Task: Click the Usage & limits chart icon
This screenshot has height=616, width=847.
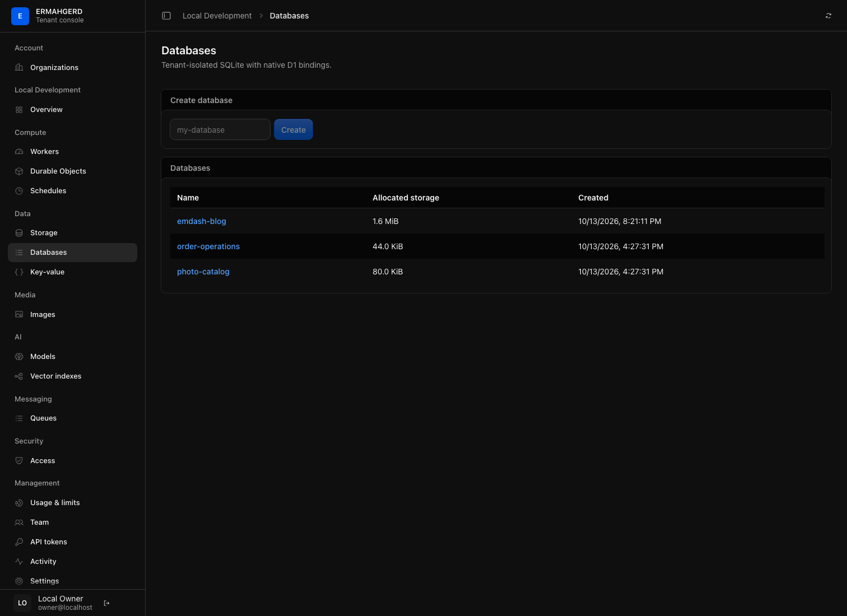Action: 19,503
